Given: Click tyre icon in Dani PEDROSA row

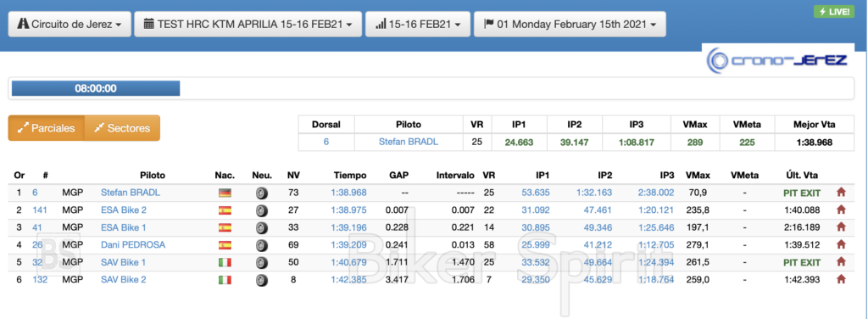Looking at the screenshot, I should pyautogui.click(x=262, y=245).
